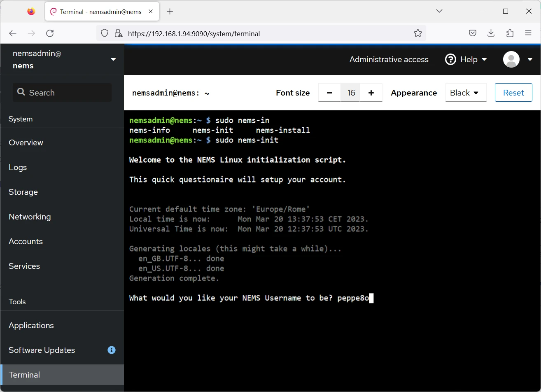Screen dimensions: 541x392
Task: Click Administrative access
Action: click(389, 59)
